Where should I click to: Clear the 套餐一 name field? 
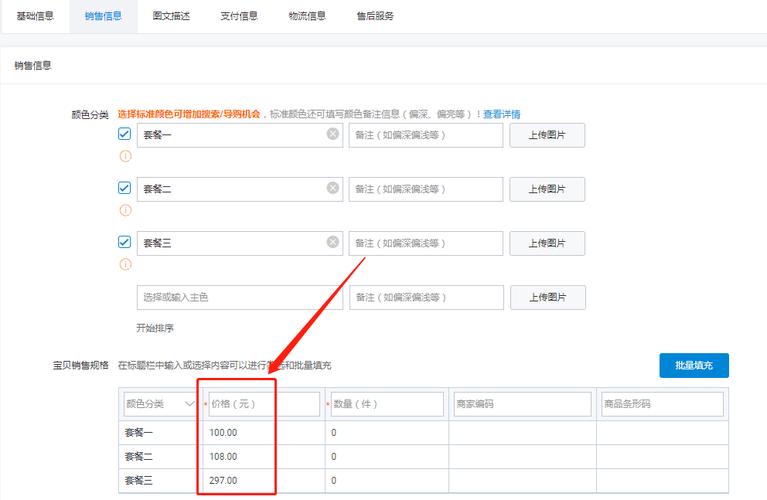point(333,134)
